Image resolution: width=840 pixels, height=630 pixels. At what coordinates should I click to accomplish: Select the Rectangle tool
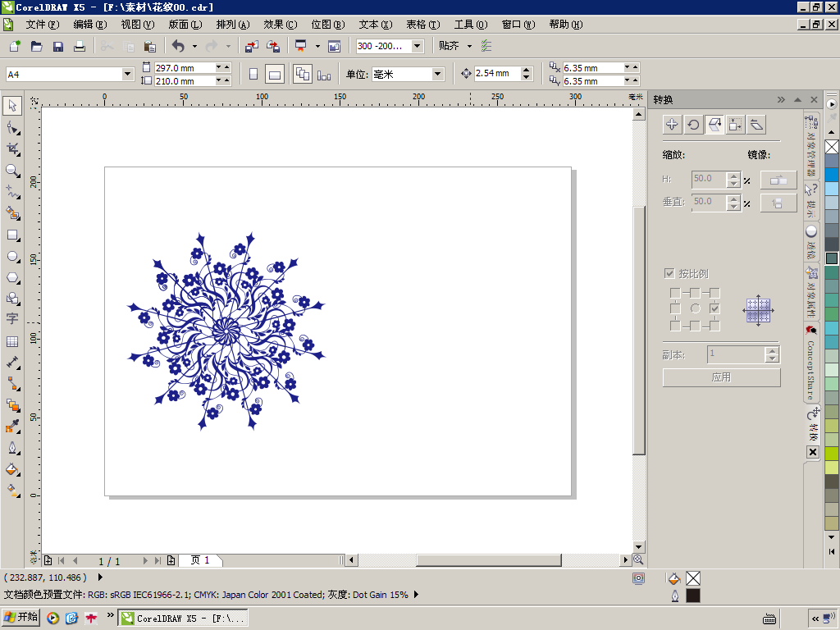tap(12, 235)
